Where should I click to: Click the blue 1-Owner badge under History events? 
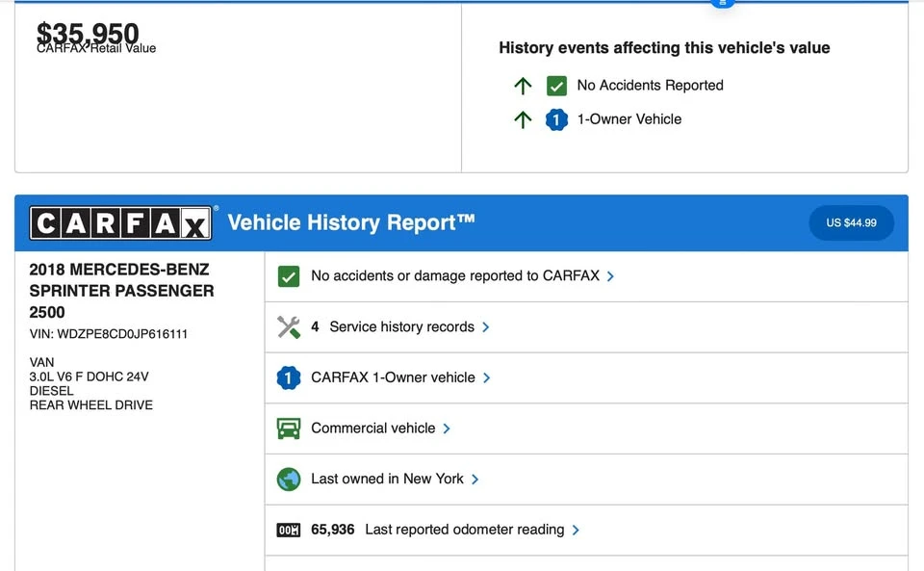pos(556,119)
